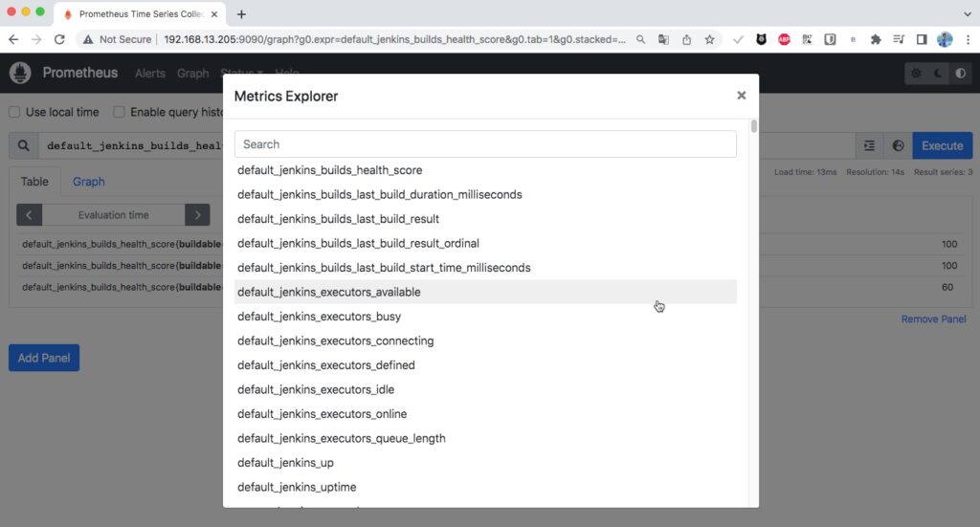This screenshot has width=980, height=527.
Task: Click the Prometheus logo icon
Action: pyautogui.click(x=20, y=73)
